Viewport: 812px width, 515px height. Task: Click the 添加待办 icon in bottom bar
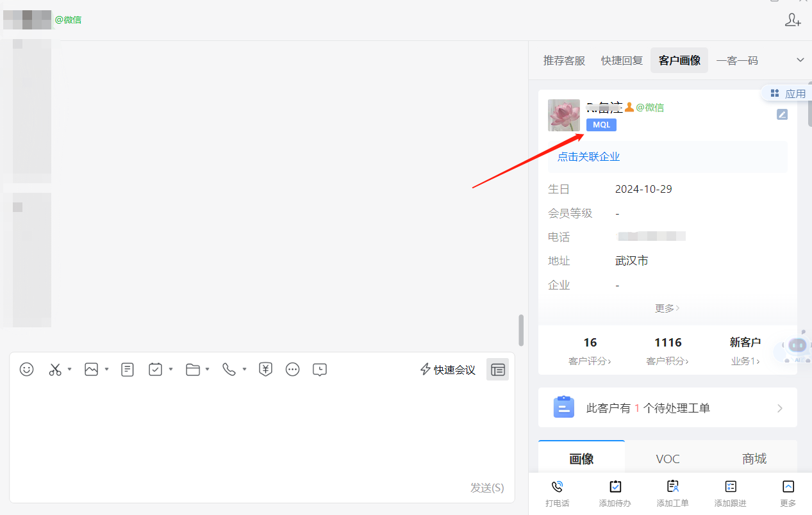[x=615, y=487]
